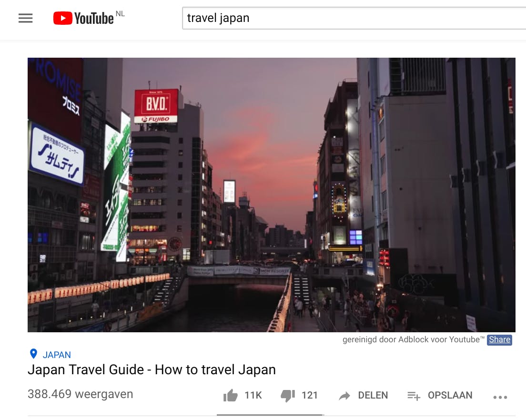This screenshot has width=526, height=420.
Task: Click the 121 dislike count
Action: 310,395
